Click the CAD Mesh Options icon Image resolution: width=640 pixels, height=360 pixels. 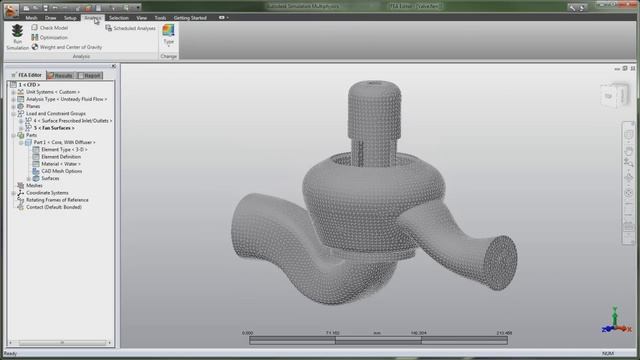point(36,171)
